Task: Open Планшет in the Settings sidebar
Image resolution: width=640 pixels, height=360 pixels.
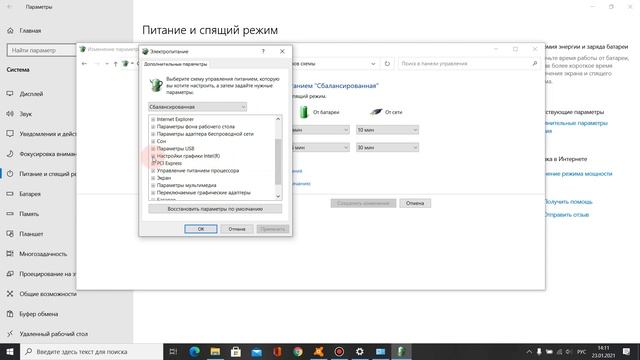Action: (31, 234)
